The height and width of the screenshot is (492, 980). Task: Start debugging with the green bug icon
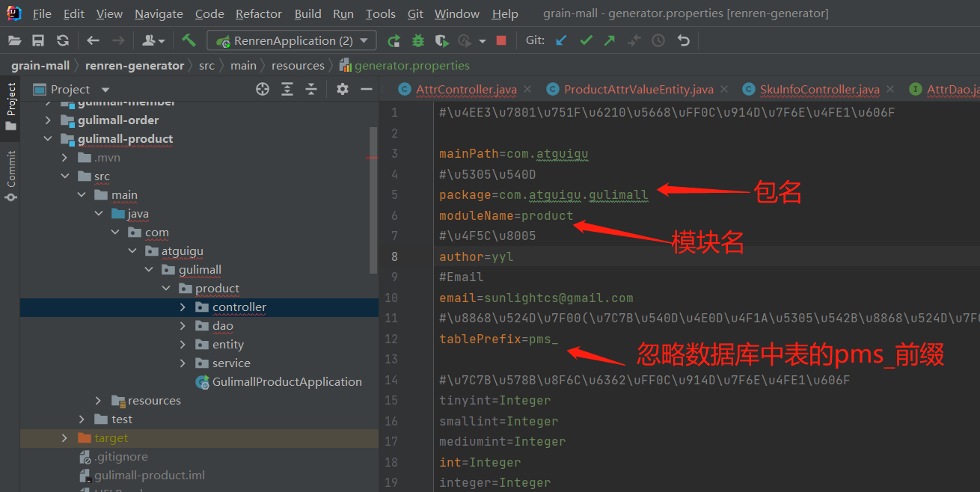pos(418,40)
